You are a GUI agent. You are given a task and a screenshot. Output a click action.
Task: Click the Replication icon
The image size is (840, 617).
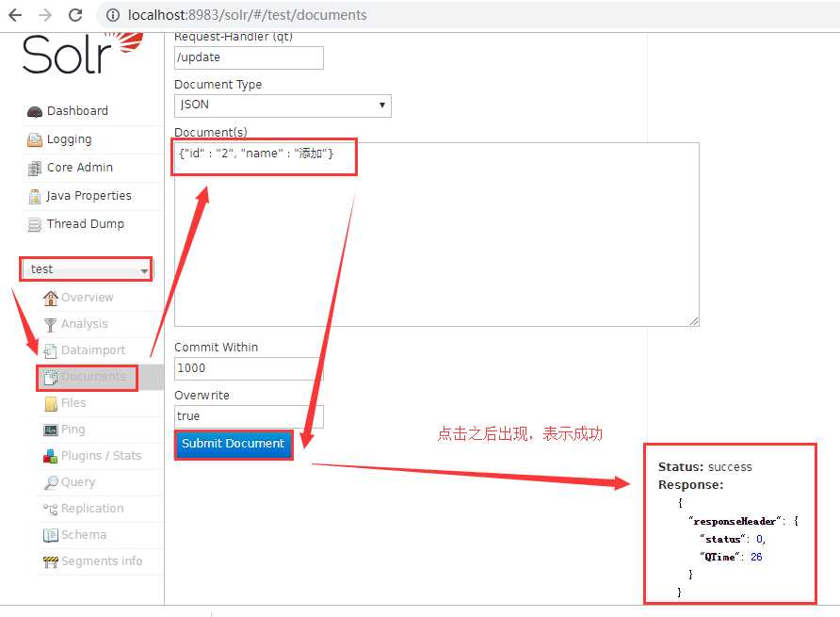(50, 509)
